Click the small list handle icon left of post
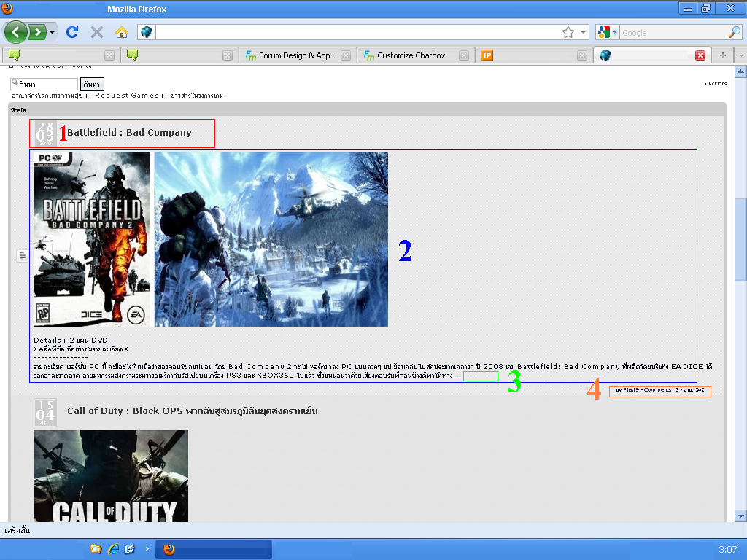Screen dimensions: 747x560 coord(22,256)
